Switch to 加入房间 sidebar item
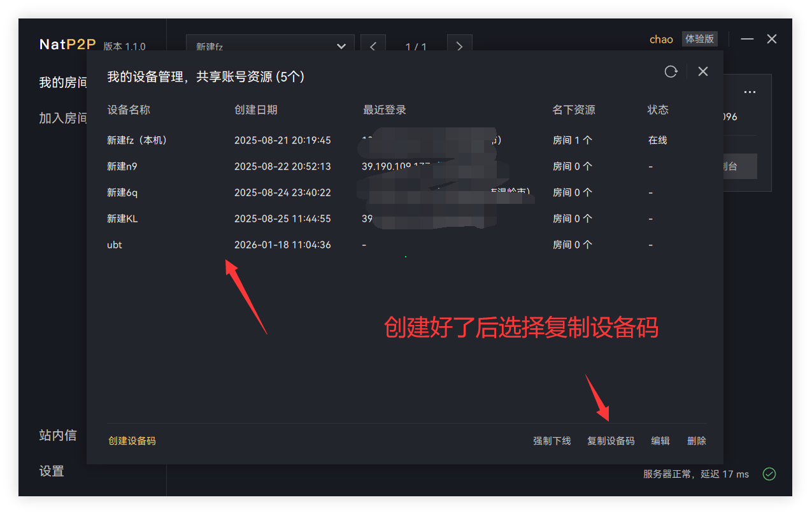This screenshot has height=516, width=812. tap(63, 118)
